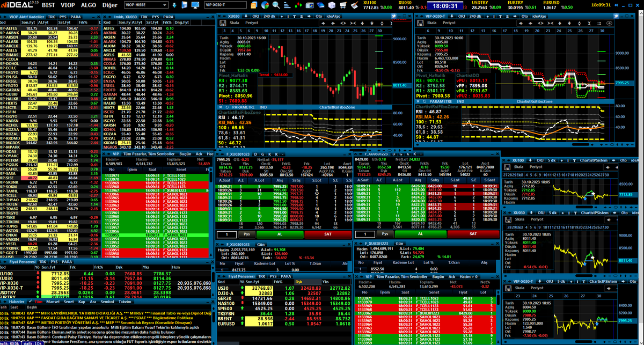644x345 pixels.
Task: Click the shopping cart icon in the top toolbar
Action: point(343,5)
